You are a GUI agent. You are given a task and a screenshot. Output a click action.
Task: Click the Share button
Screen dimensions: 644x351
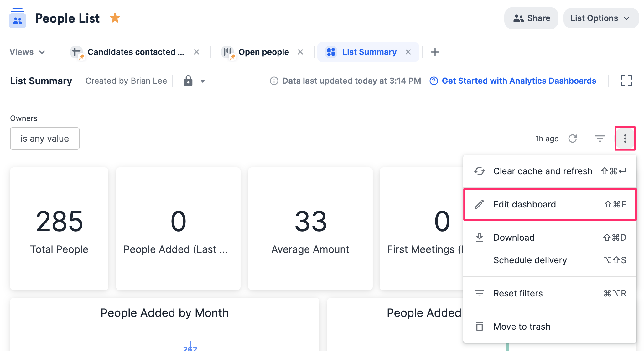pyautogui.click(x=531, y=18)
